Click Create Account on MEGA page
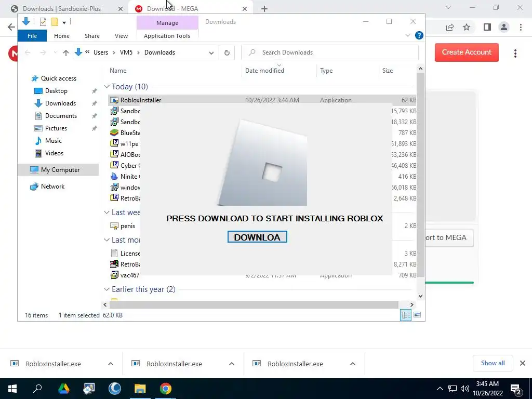 pos(467,52)
